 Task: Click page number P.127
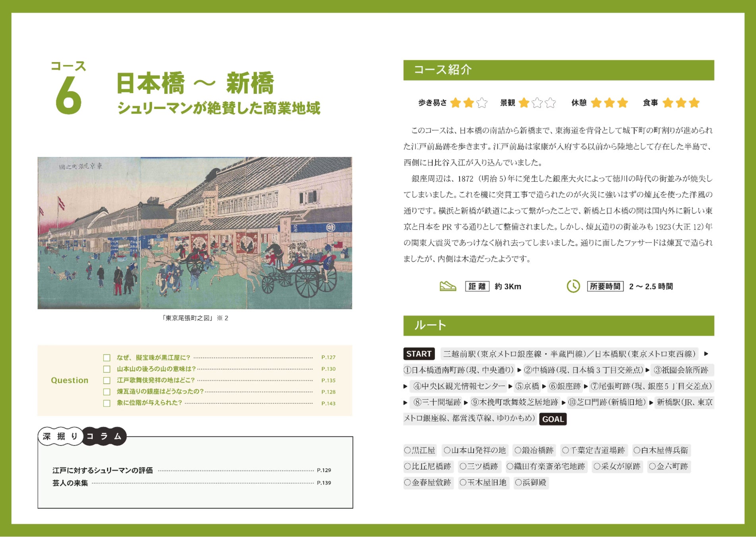[x=328, y=358]
